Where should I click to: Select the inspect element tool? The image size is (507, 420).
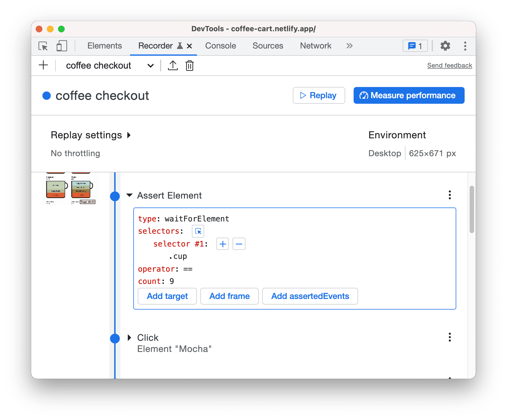click(42, 46)
